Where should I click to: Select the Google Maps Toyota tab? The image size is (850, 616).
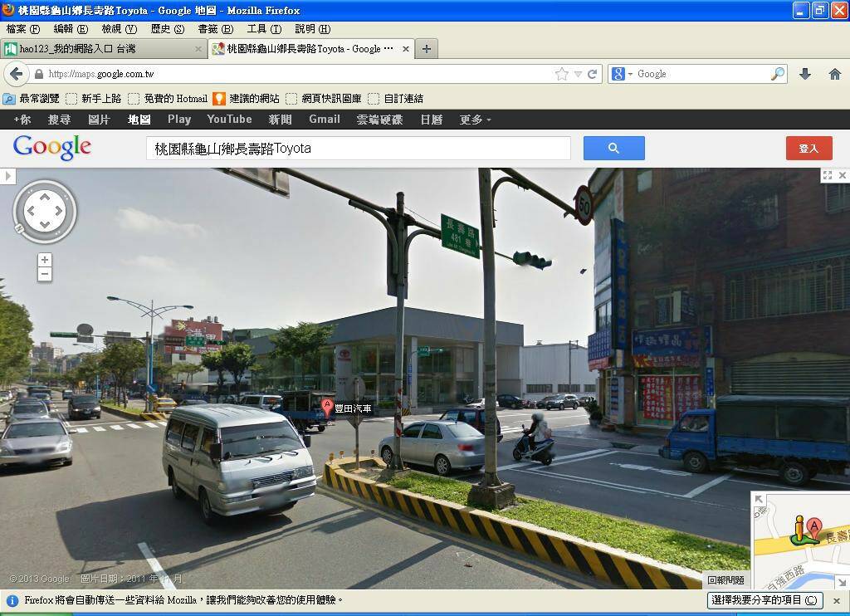[312, 49]
